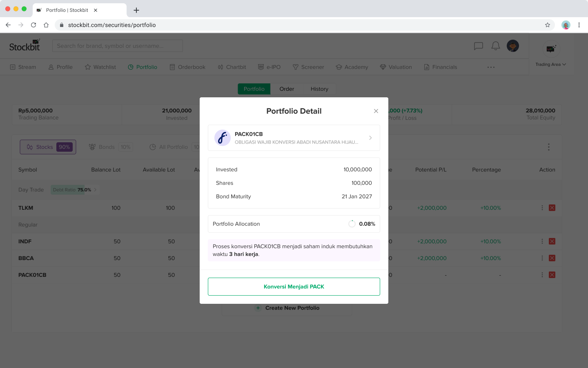
Task: Open the Chrome profile avatar
Action: [566, 25]
